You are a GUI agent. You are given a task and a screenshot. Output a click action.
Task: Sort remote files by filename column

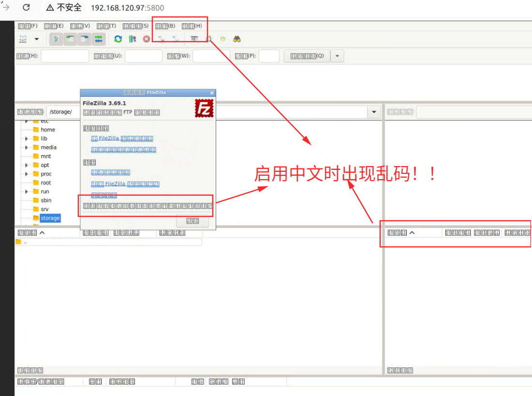[x=414, y=233]
